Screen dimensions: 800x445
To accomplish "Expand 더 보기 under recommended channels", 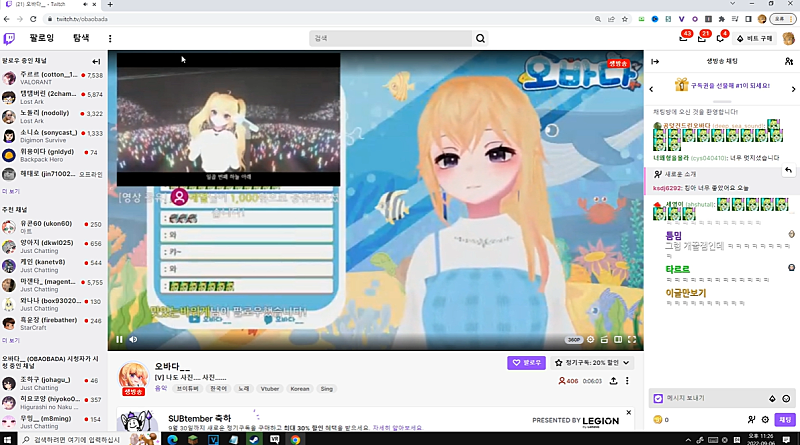I will (x=11, y=340).
